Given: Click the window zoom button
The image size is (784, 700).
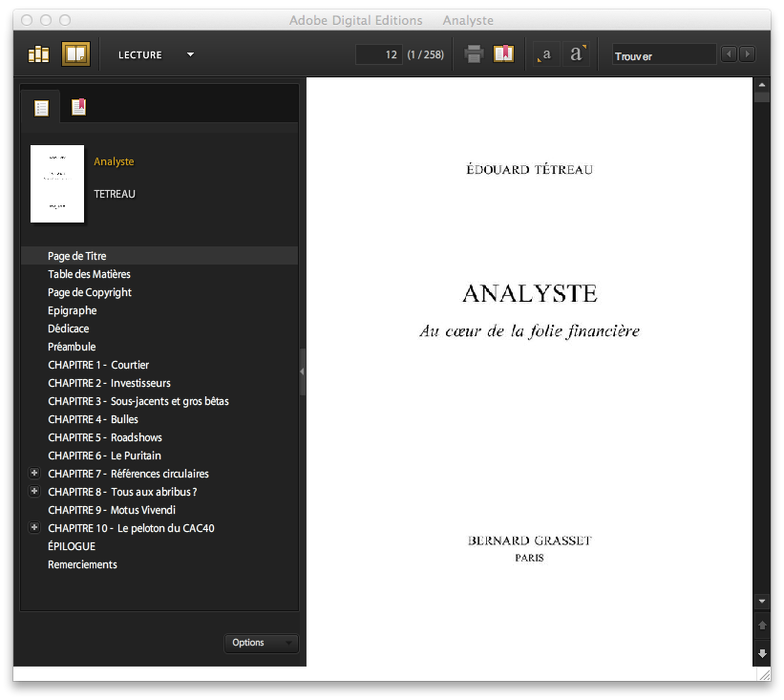Looking at the screenshot, I should [x=65, y=20].
